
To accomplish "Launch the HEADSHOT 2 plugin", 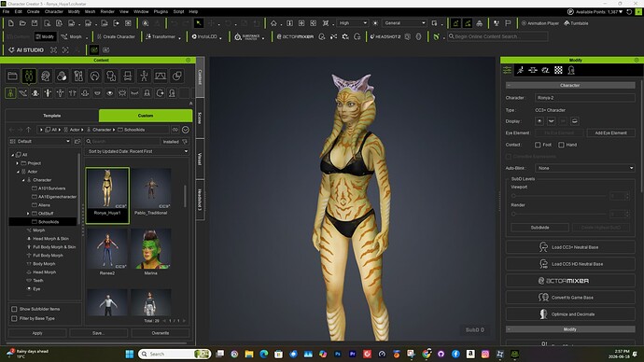I will (x=385, y=36).
